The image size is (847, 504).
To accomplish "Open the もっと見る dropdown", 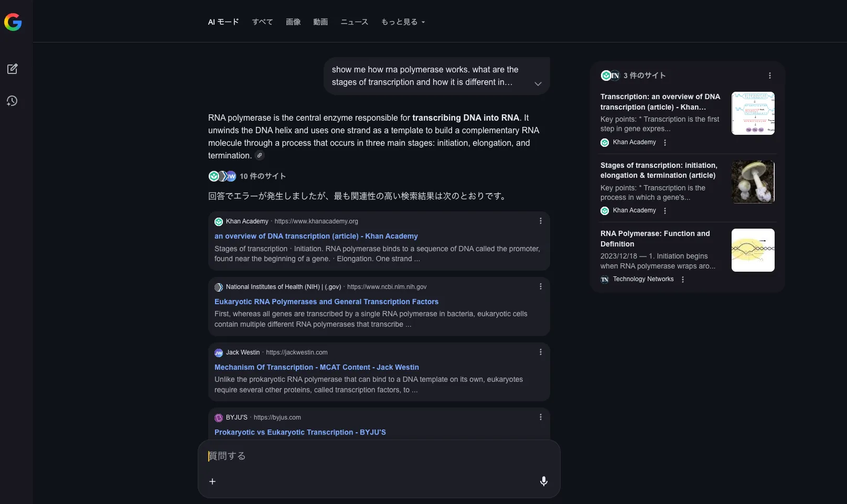I will coord(403,22).
